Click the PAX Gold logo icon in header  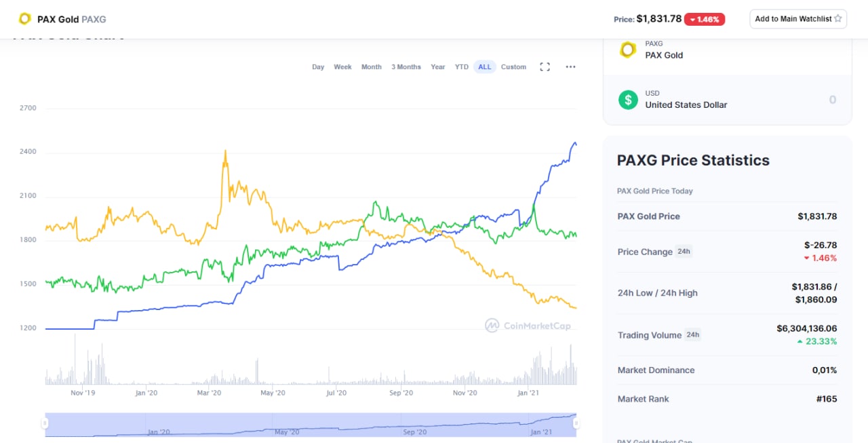pos(25,19)
